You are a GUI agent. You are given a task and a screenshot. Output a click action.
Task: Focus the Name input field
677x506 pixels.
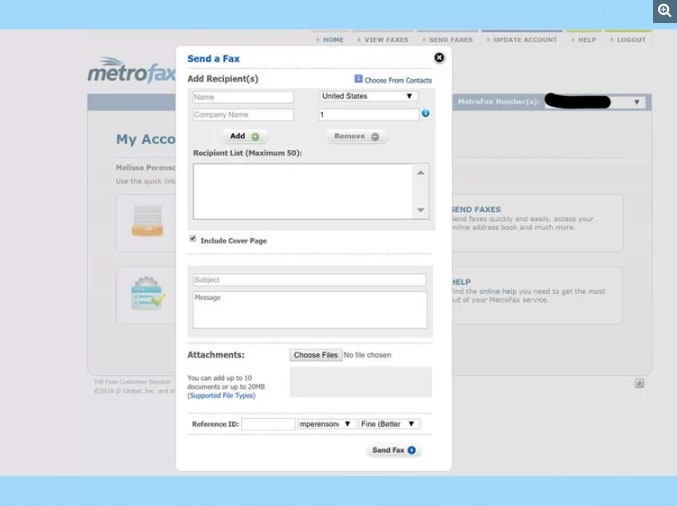click(243, 97)
